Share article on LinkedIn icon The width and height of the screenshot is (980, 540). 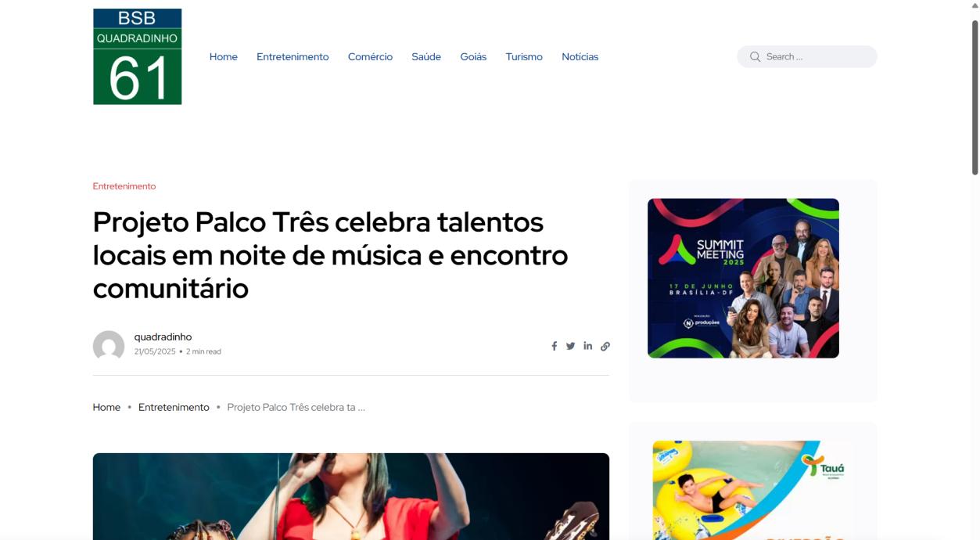[588, 346]
